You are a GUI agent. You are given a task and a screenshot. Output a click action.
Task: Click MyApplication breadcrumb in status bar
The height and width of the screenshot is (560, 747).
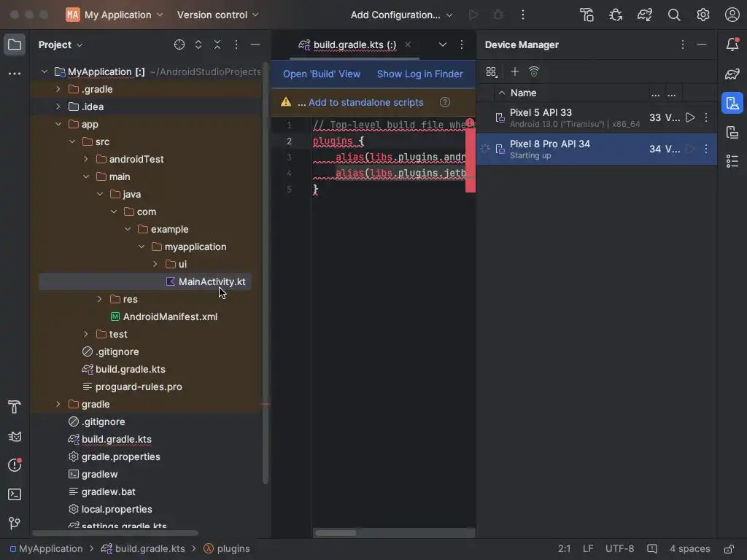[46, 548]
